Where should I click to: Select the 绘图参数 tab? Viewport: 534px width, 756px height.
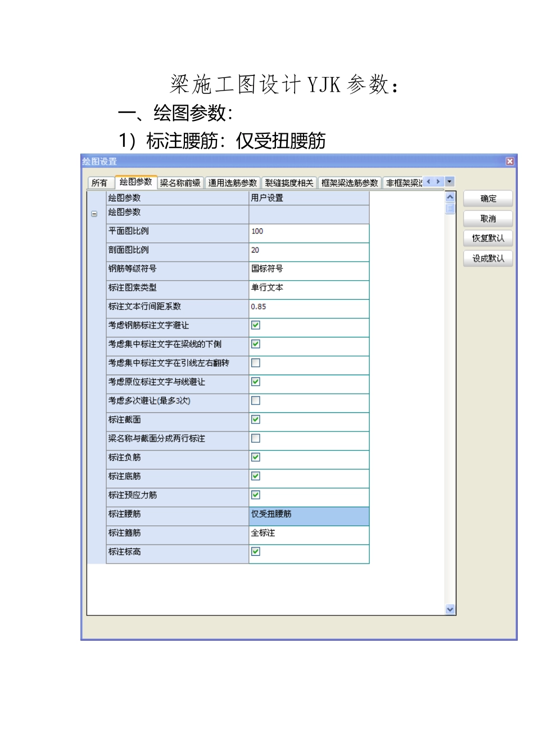click(x=135, y=182)
